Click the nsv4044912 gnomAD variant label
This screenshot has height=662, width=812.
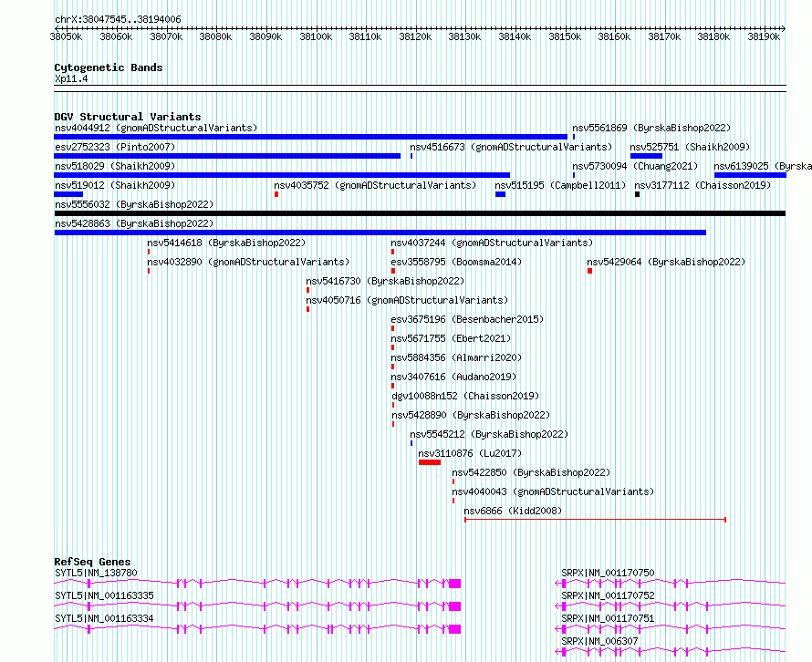point(156,128)
